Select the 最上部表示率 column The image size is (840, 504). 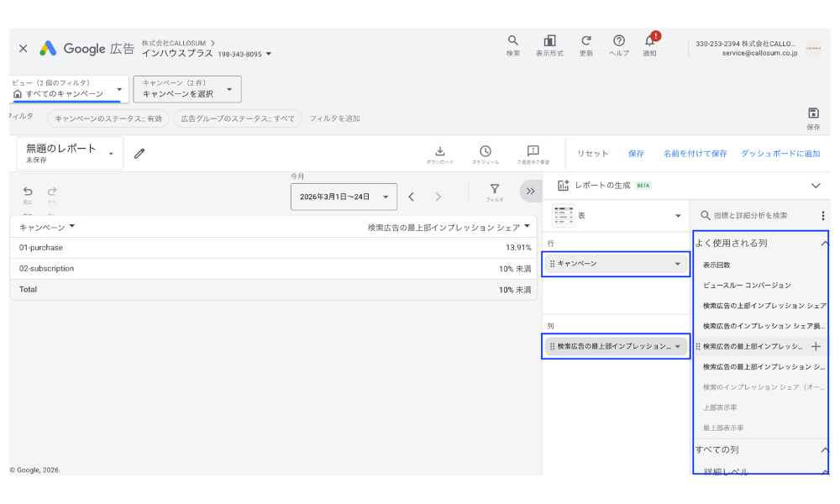coord(723,428)
